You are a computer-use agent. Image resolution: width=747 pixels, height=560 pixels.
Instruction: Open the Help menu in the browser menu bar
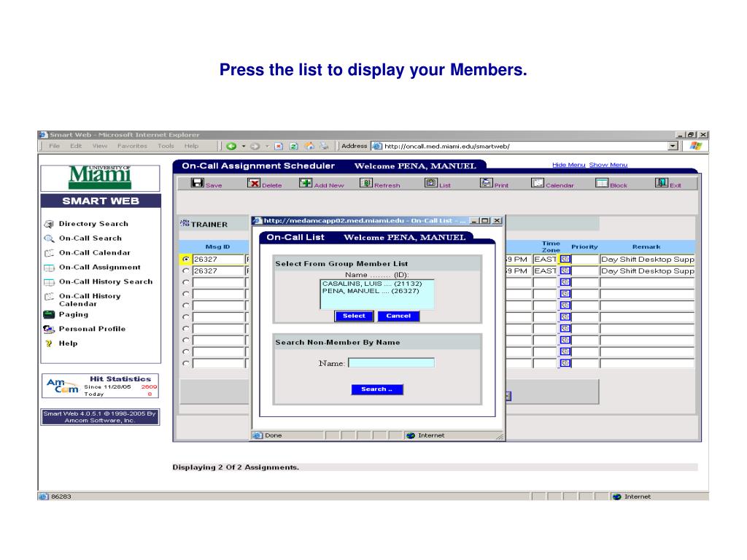point(192,146)
